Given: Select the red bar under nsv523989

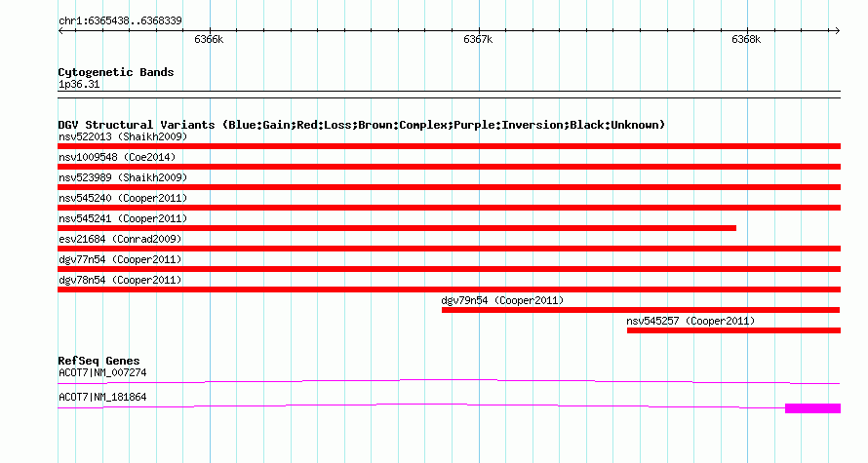Looking at the screenshot, I should (449, 187).
